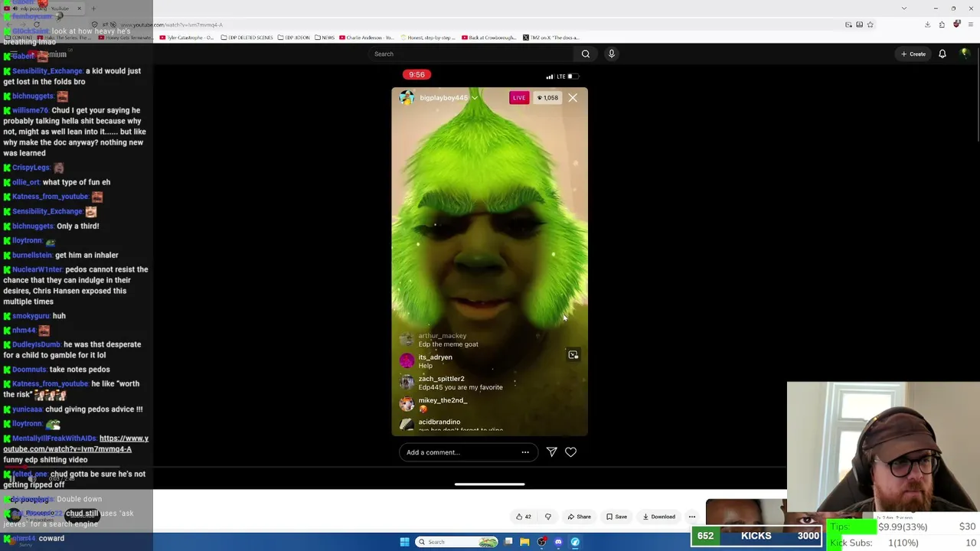Send the live via paper-plane icon

[551, 452]
